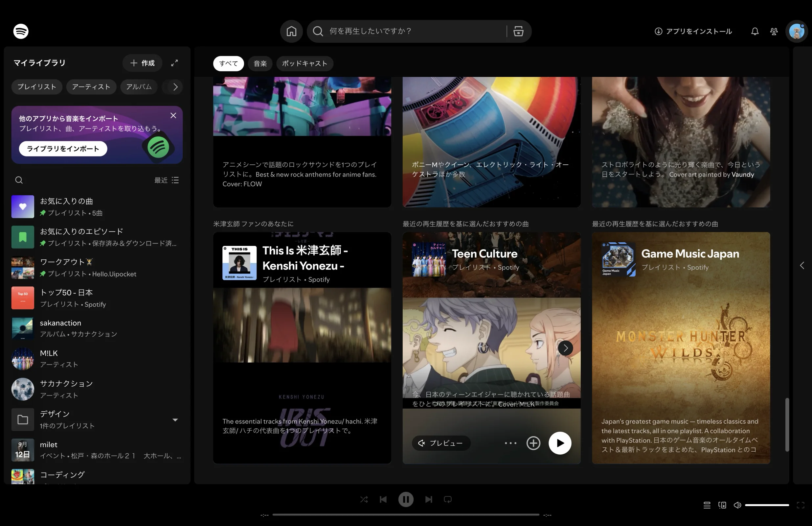
Task: Show next item on Teen Culture card
Action: click(x=565, y=348)
